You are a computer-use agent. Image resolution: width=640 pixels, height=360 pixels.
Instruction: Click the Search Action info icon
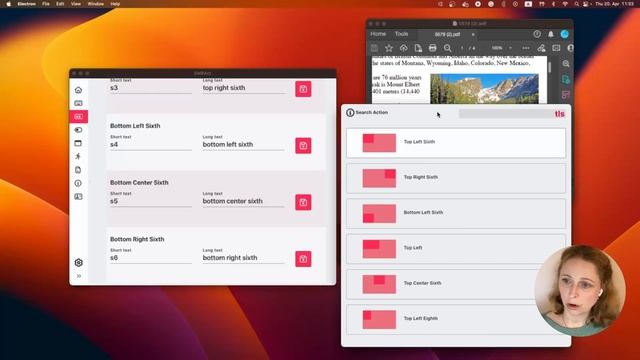350,113
